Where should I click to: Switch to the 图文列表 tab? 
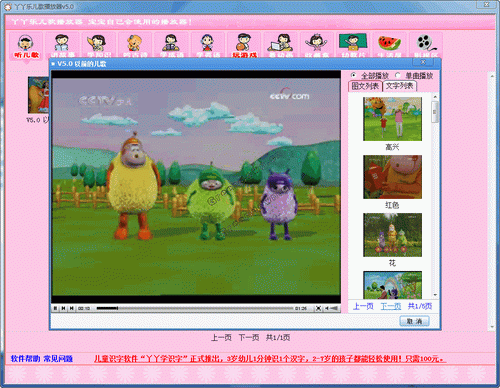coord(365,86)
